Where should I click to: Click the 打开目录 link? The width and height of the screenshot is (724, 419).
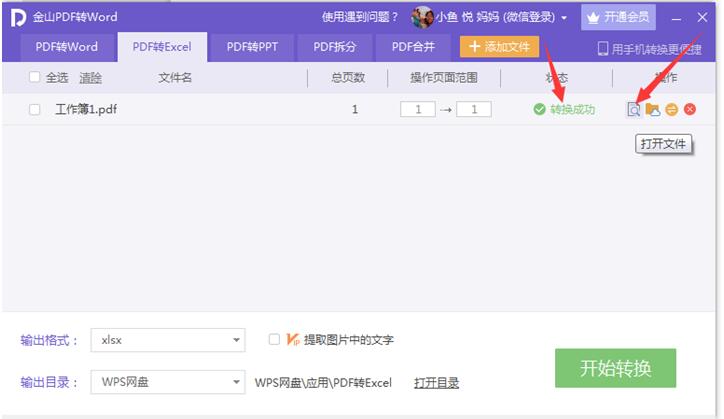[x=436, y=383]
